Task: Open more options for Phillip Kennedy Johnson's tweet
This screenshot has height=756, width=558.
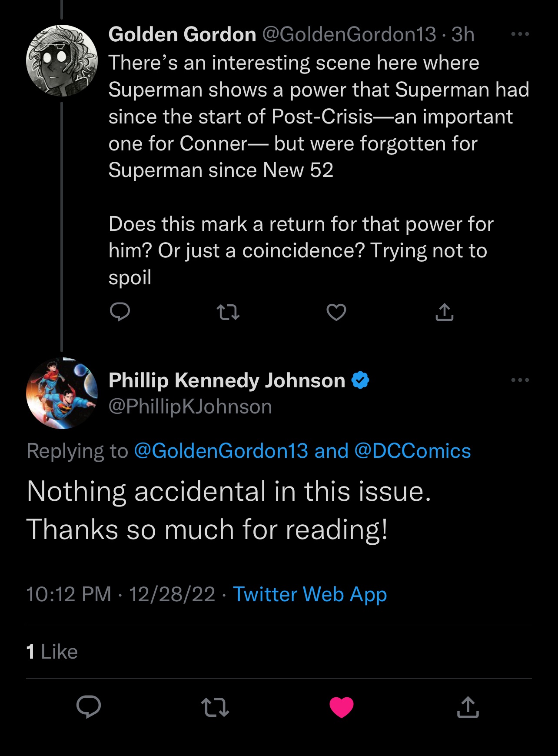Action: coord(520,380)
